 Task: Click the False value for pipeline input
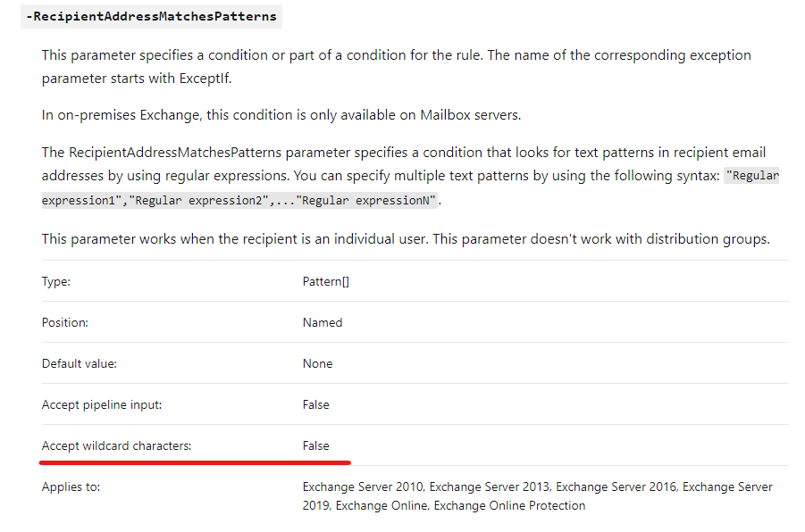tap(315, 404)
